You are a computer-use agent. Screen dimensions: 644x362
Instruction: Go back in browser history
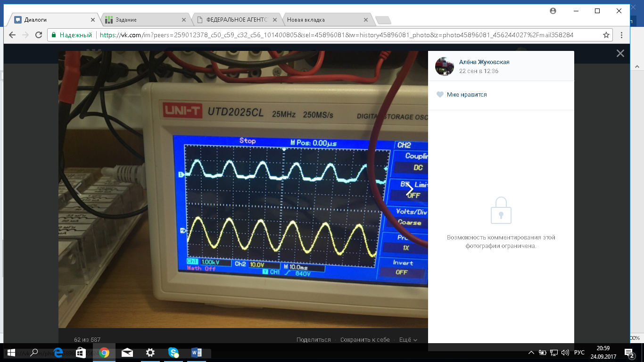tap(12, 35)
